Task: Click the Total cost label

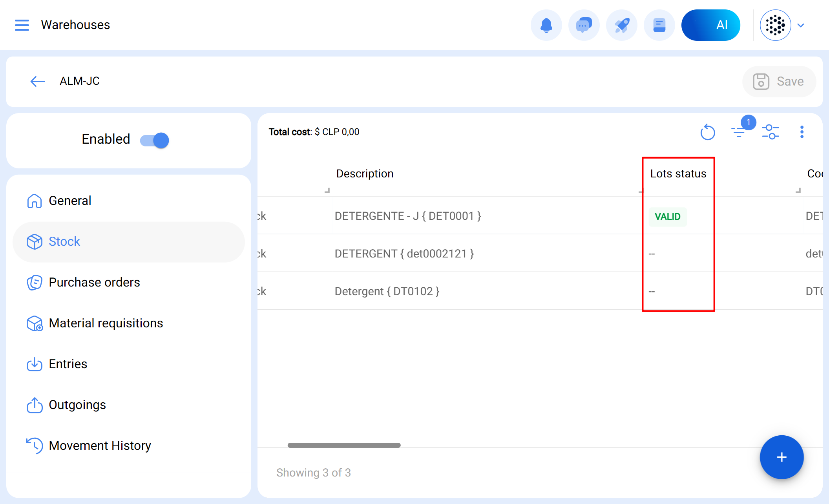Action: pos(290,132)
